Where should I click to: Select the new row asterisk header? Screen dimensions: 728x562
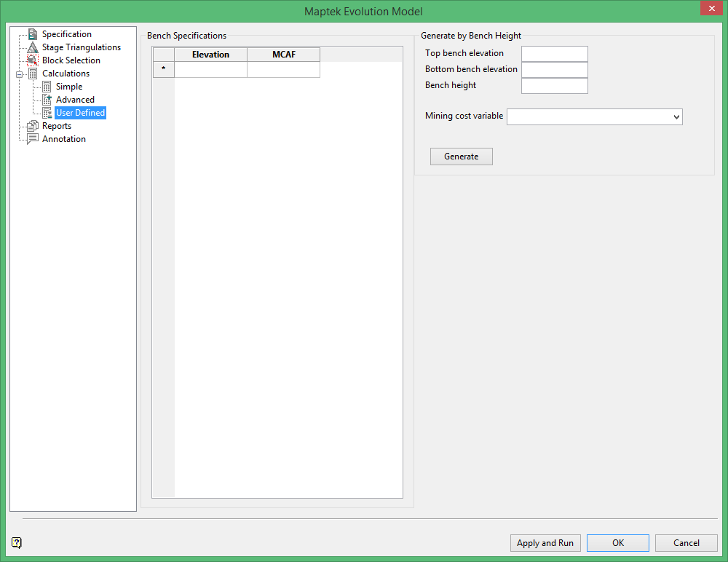(163, 69)
